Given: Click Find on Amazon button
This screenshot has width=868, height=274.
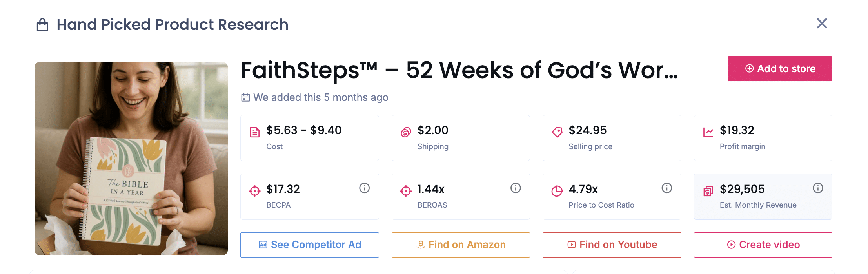Looking at the screenshot, I should 461,245.
